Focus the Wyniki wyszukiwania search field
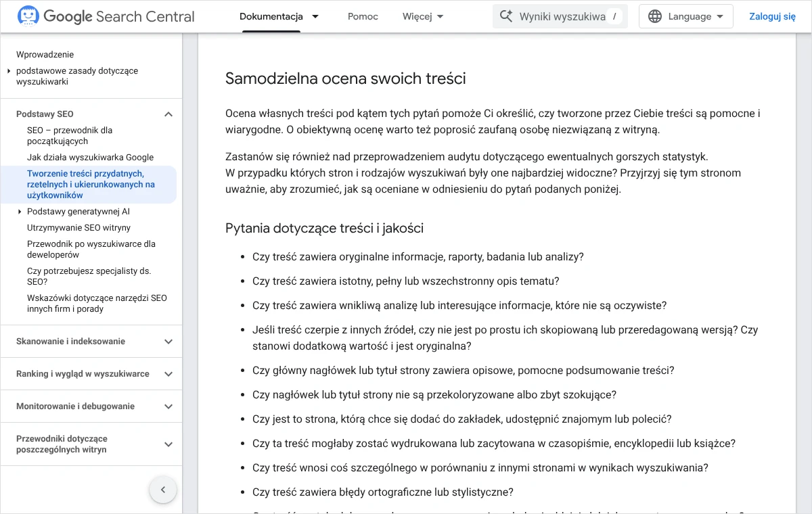 [560, 16]
